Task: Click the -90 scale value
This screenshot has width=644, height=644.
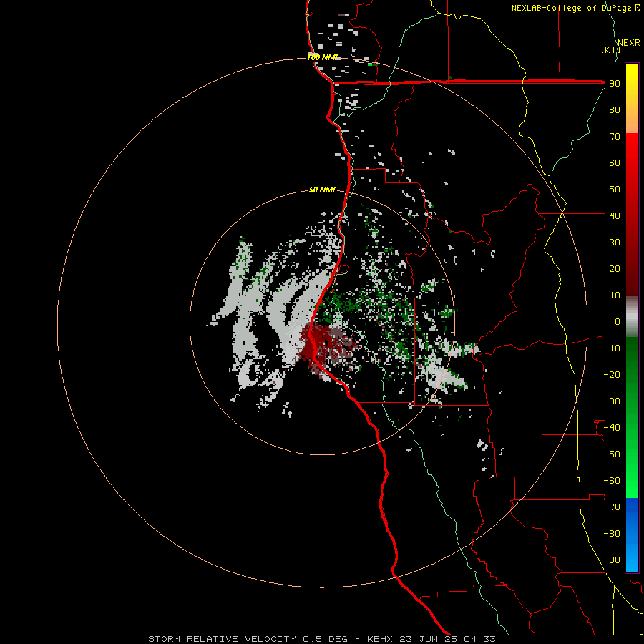Action: [x=612, y=560]
